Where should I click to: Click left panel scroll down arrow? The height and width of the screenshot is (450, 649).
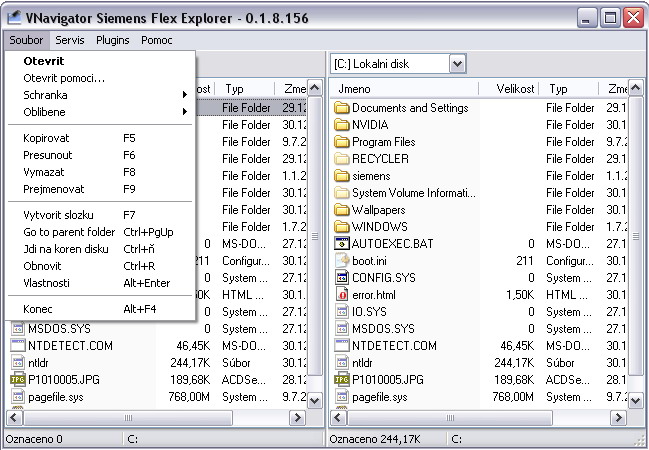[315, 400]
